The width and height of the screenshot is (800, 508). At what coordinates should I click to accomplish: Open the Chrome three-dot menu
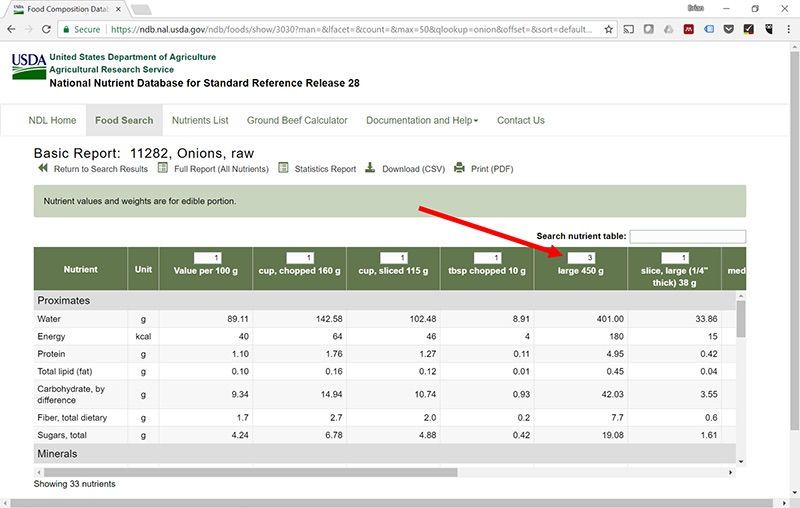tap(788, 30)
